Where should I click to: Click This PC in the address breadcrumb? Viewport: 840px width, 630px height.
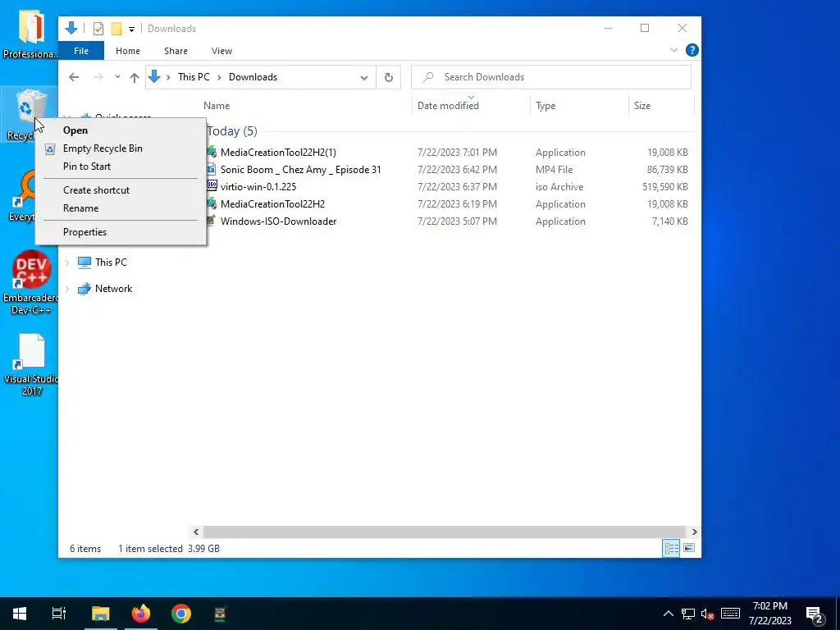pos(194,77)
